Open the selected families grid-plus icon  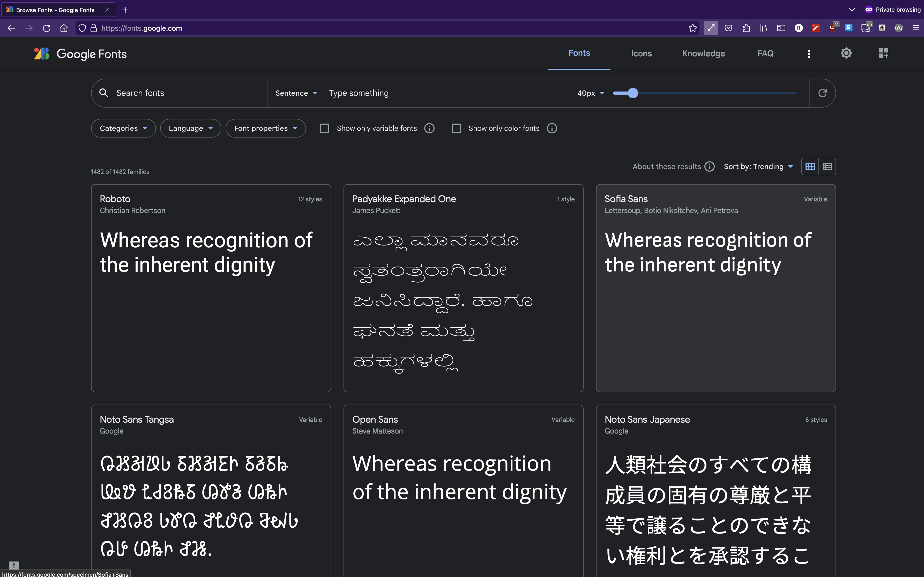pyautogui.click(x=884, y=53)
